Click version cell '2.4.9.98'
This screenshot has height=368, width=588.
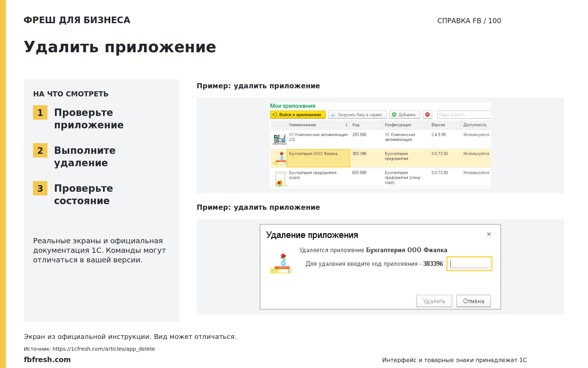tap(438, 135)
